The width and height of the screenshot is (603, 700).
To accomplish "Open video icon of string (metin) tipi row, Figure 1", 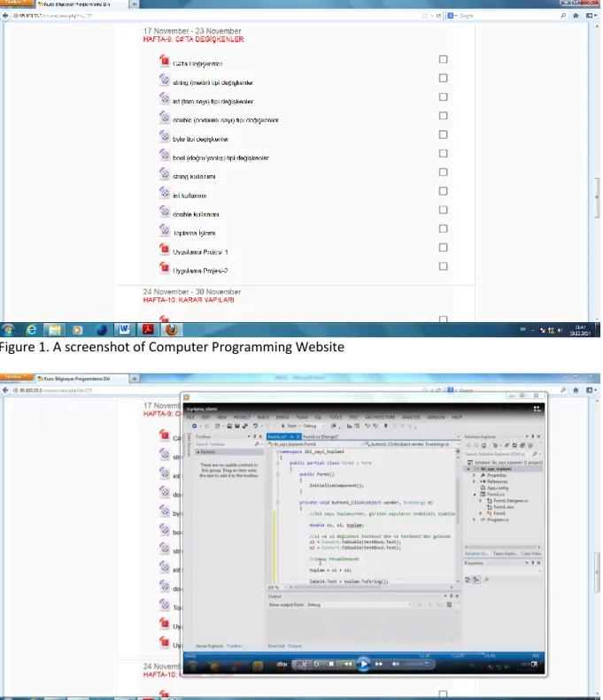I will click(165, 80).
